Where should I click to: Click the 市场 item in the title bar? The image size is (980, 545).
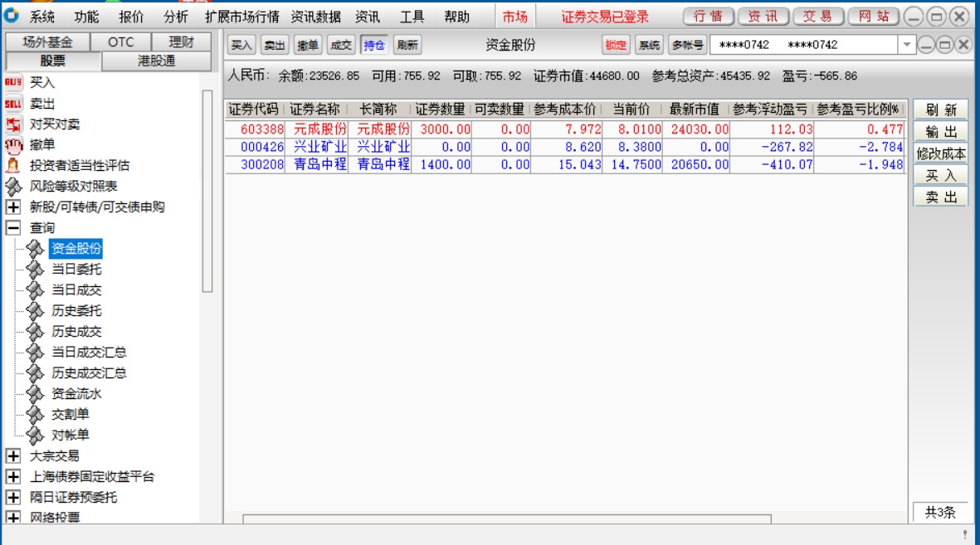(x=515, y=17)
